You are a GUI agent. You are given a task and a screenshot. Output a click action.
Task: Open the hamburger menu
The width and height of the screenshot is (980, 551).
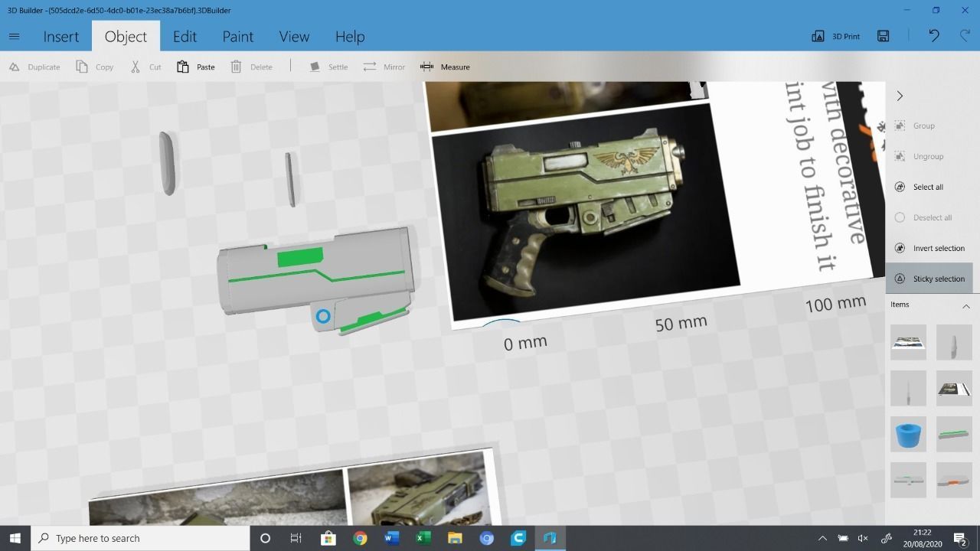click(14, 37)
